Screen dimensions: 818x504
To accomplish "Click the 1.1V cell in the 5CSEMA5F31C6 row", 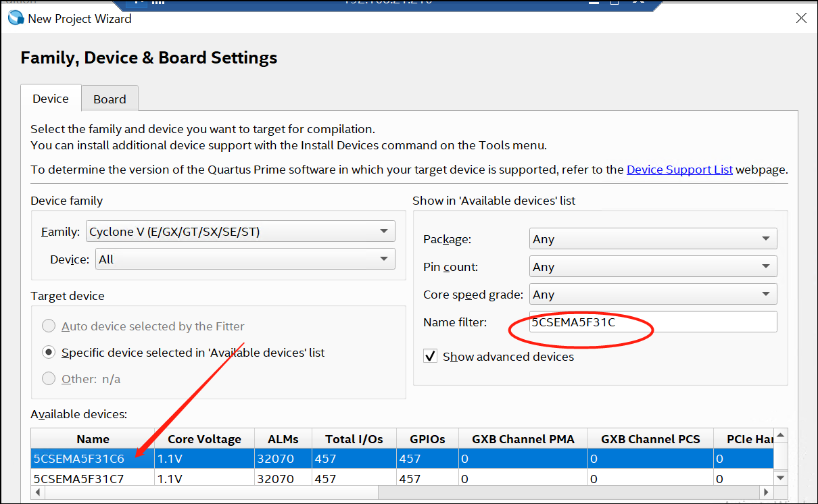I will coord(204,459).
